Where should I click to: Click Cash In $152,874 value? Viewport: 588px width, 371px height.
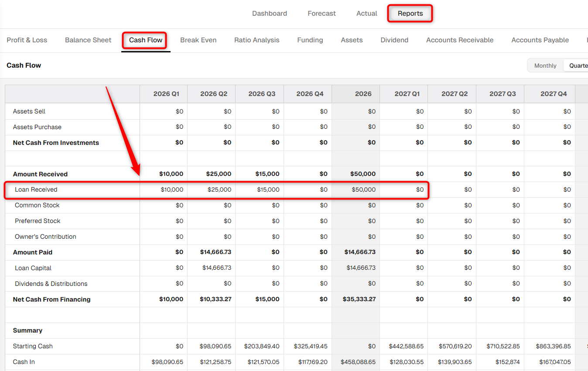coord(508,362)
